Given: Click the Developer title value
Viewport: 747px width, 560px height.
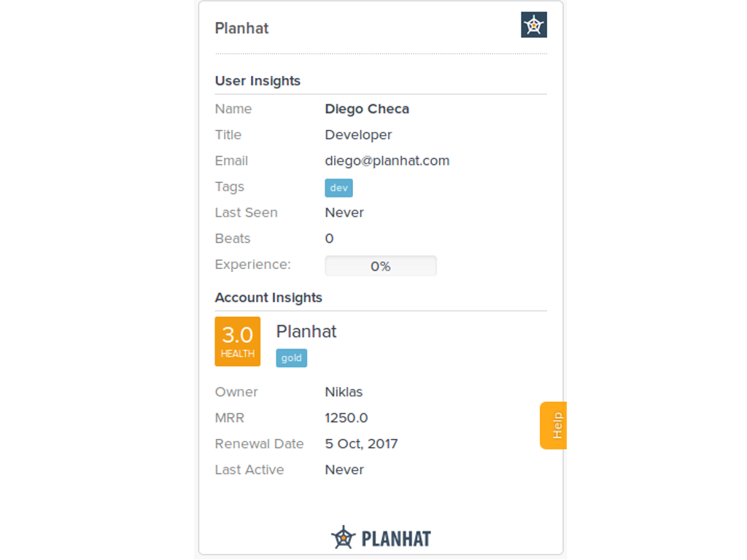Looking at the screenshot, I should (x=358, y=135).
